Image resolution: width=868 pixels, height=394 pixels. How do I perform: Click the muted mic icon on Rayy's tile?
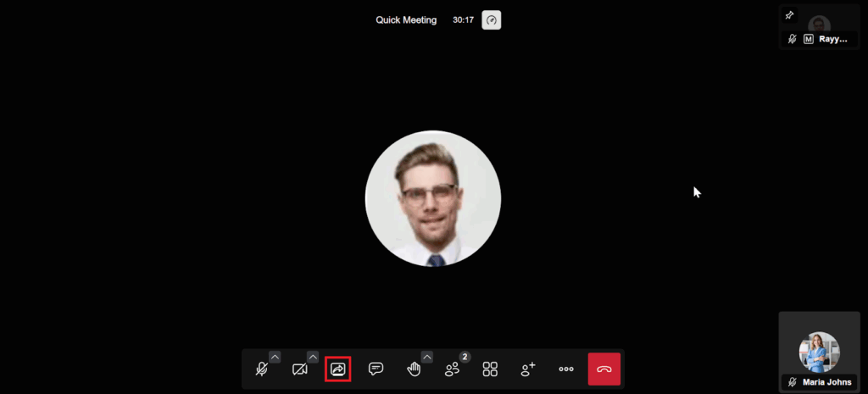792,39
